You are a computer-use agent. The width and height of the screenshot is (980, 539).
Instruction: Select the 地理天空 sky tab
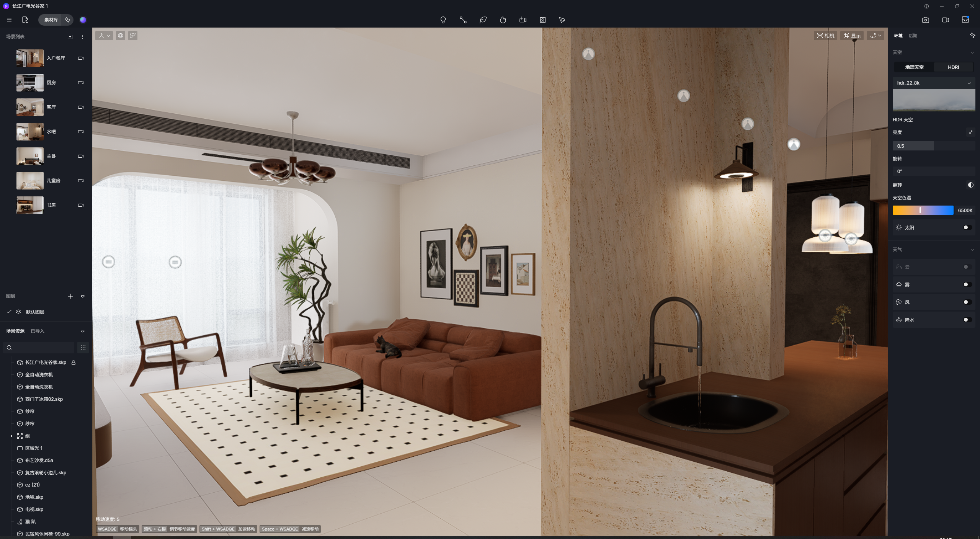pyautogui.click(x=914, y=67)
